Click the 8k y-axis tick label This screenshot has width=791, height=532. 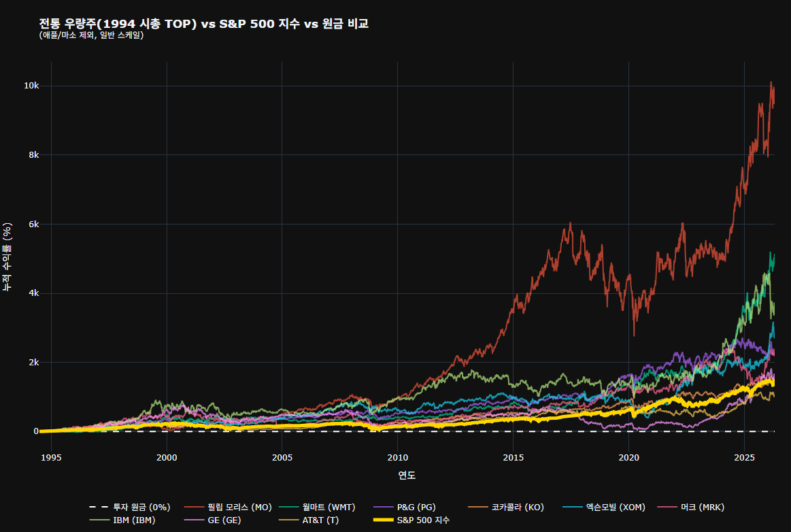point(34,155)
